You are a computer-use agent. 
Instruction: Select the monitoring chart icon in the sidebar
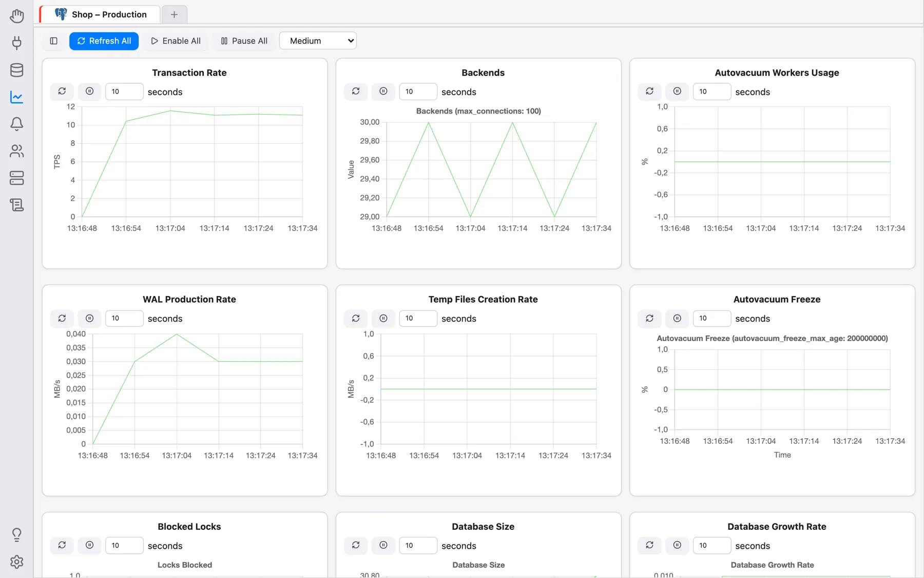[x=16, y=97]
